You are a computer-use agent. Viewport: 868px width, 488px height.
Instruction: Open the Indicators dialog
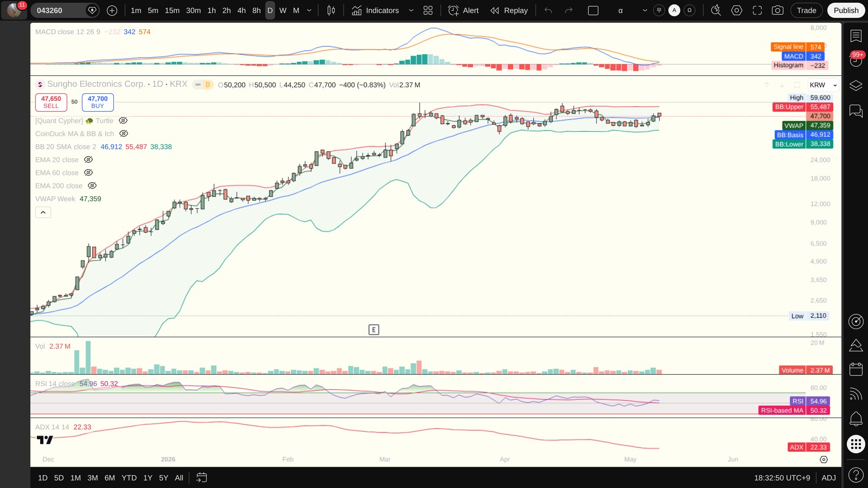[x=375, y=10]
